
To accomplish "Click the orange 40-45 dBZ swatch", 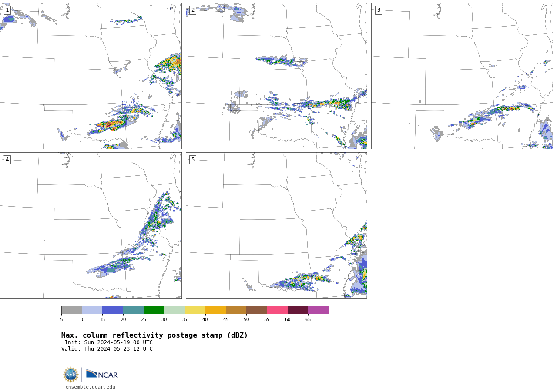I will (x=215, y=310).
